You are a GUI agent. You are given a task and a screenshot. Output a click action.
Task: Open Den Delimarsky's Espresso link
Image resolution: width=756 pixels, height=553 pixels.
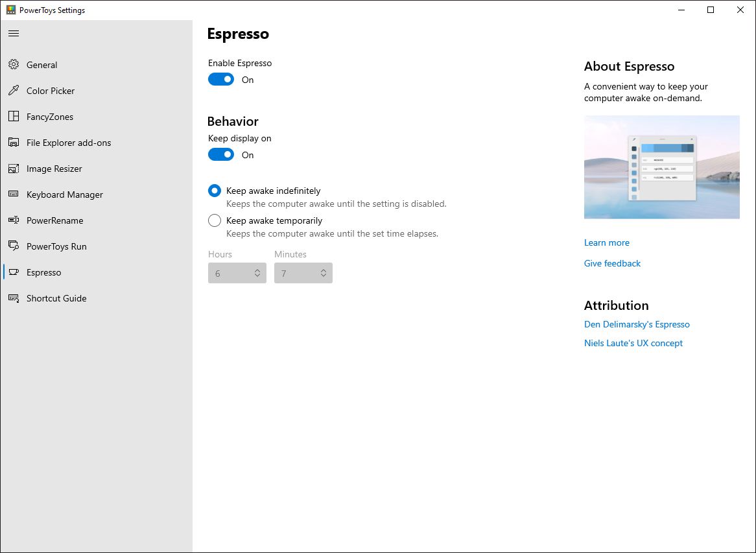pos(637,324)
